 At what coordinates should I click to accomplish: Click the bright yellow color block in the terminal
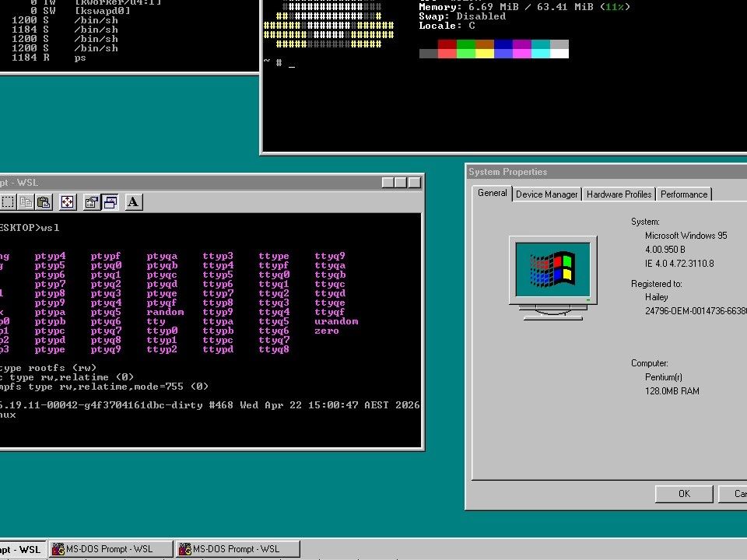(x=485, y=54)
